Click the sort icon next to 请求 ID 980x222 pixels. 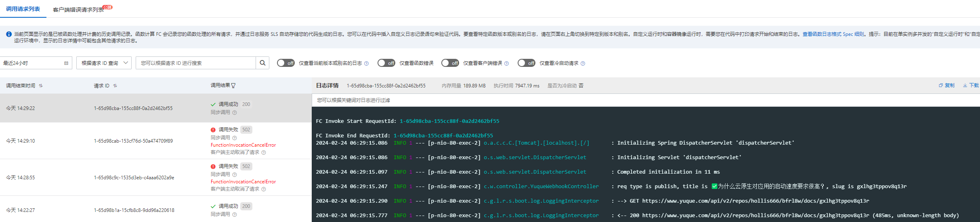[x=115, y=86]
